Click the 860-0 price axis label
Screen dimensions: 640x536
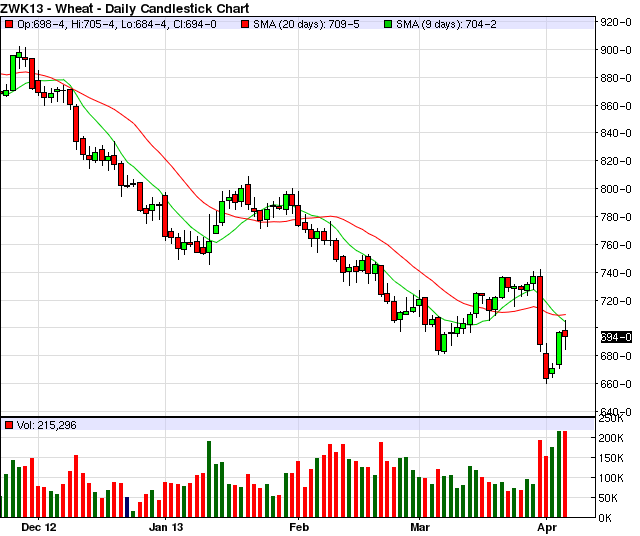coord(616,106)
